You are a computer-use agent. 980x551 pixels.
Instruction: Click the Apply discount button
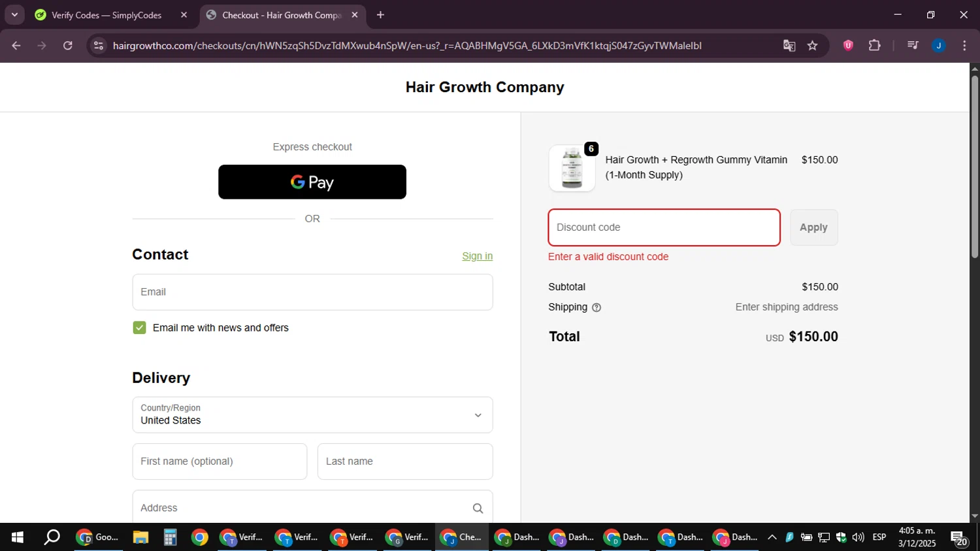tap(813, 227)
